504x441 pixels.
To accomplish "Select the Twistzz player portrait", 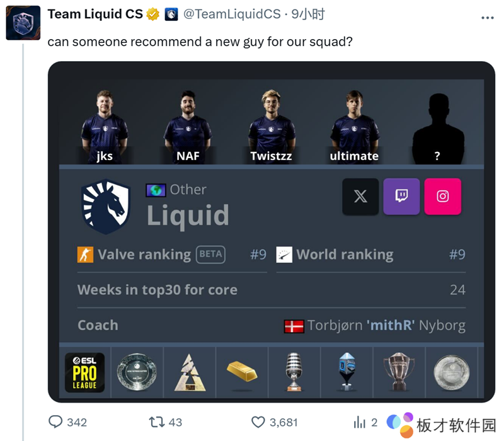I will [x=272, y=127].
